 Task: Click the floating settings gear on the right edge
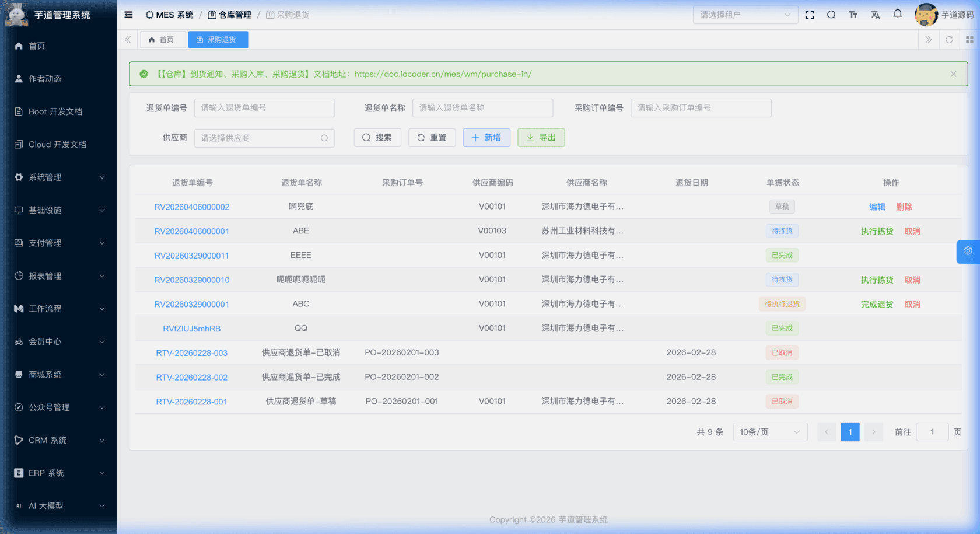(968, 252)
